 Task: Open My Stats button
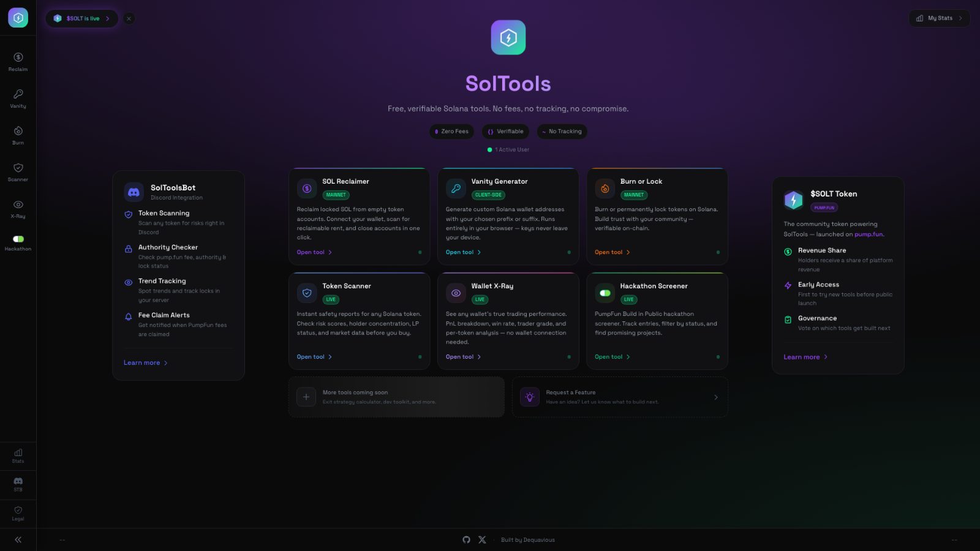939,18
